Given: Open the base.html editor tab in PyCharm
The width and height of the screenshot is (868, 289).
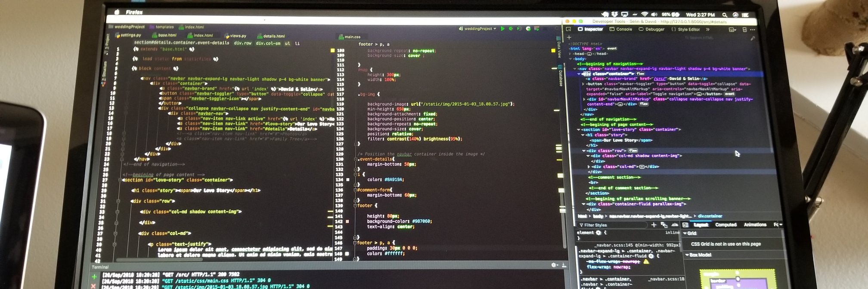Looking at the screenshot, I should [x=164, y=35].
